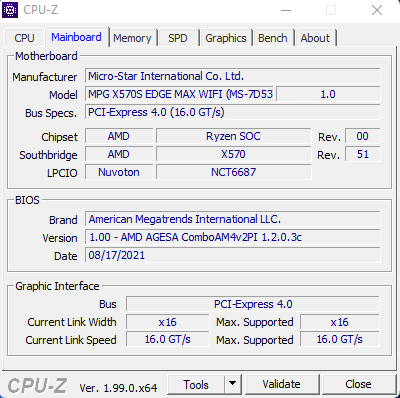Click the Tools button
Screen dimensions: 400x398
click(196, 385)
